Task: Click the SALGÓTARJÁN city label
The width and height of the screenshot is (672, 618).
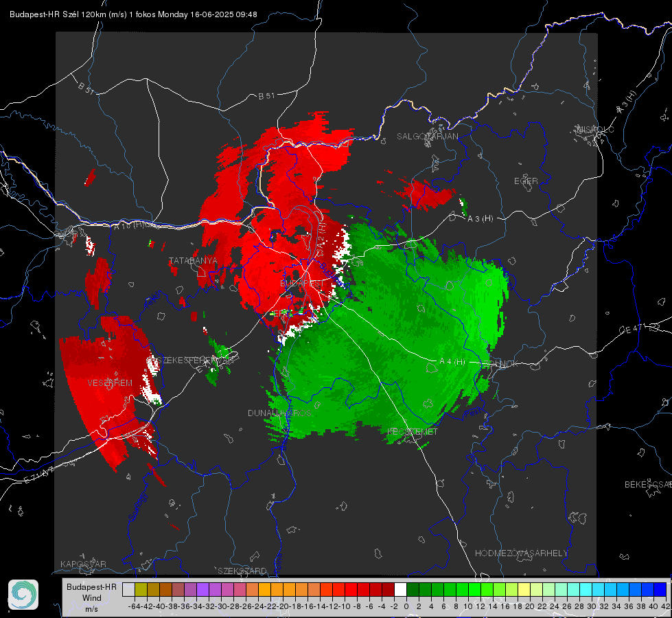Action: point(427,137)
